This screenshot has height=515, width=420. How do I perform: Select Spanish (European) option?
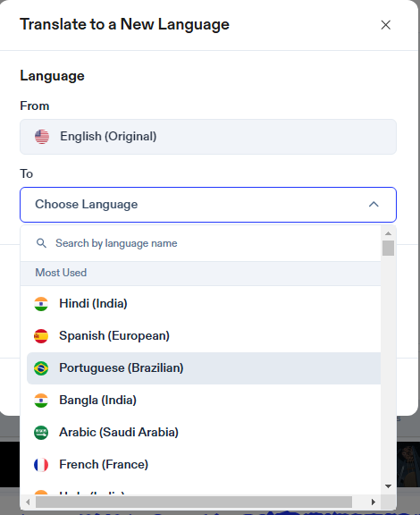204,335
